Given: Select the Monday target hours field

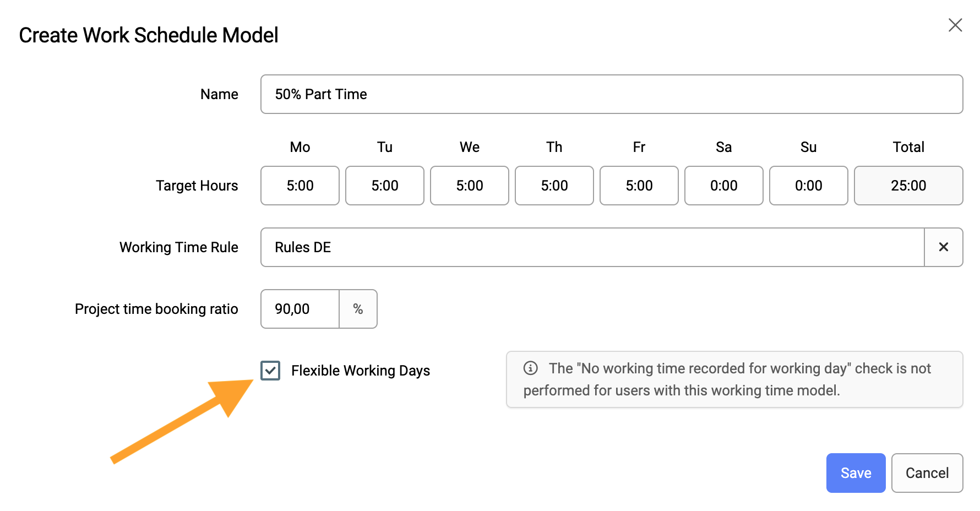Looking at the screenshot, I should pyautogui.click(x=300, y=186).
